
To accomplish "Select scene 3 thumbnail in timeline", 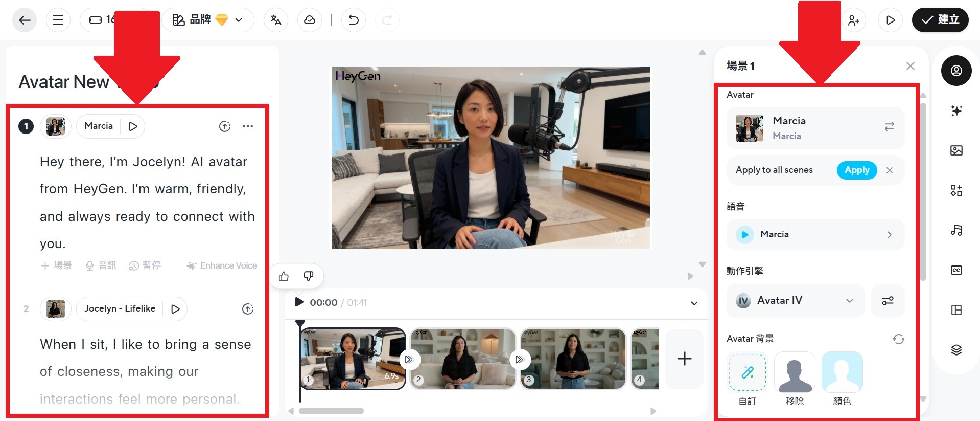I will pyautogui.click(x=573, y=359).
